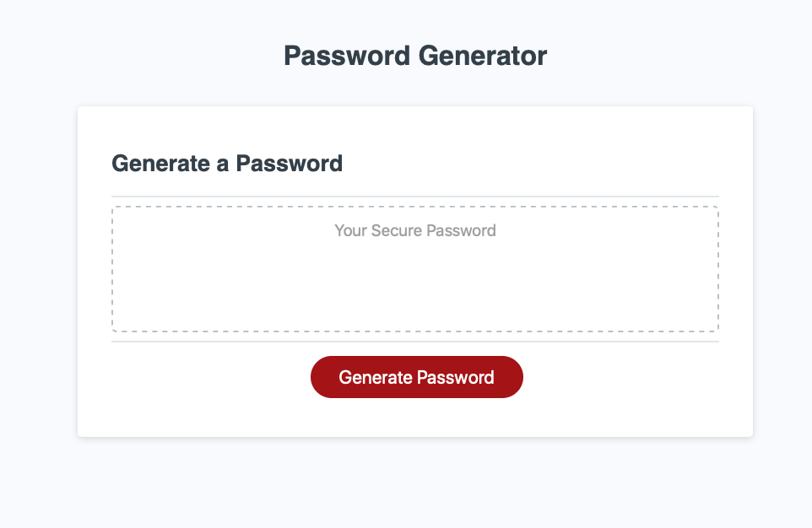The image size is (812, 528).
Task: Click below the password box on the button
Action: pos(416,377)
